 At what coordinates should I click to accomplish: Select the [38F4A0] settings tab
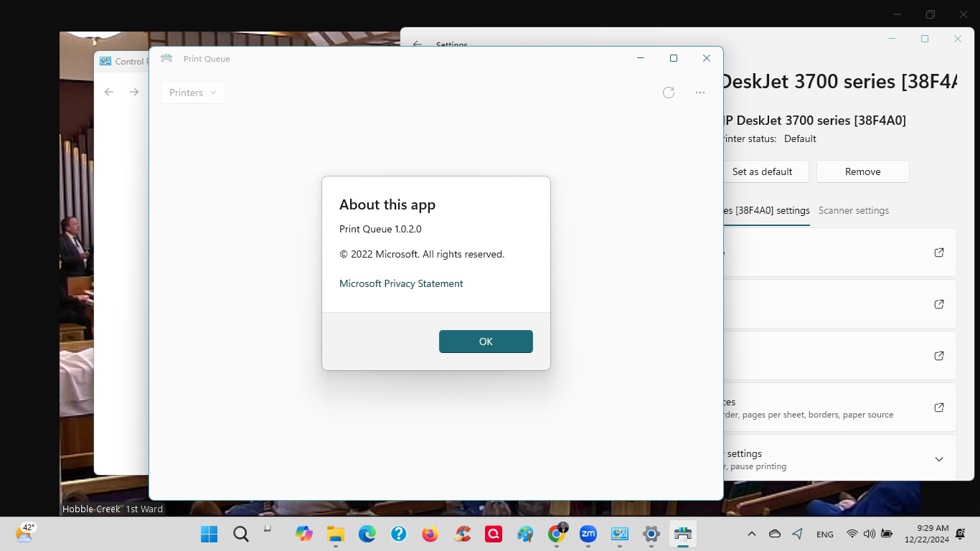pyautogui.click(x=766, y=210)
